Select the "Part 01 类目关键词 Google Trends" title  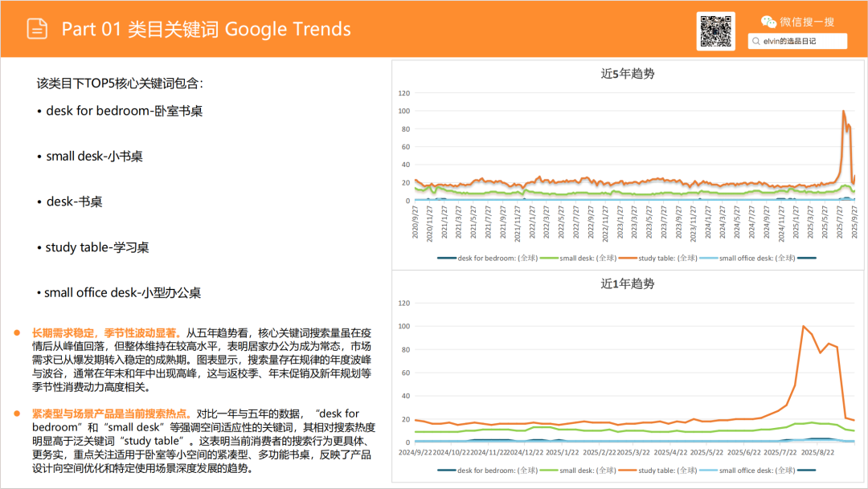click(206, 30)
